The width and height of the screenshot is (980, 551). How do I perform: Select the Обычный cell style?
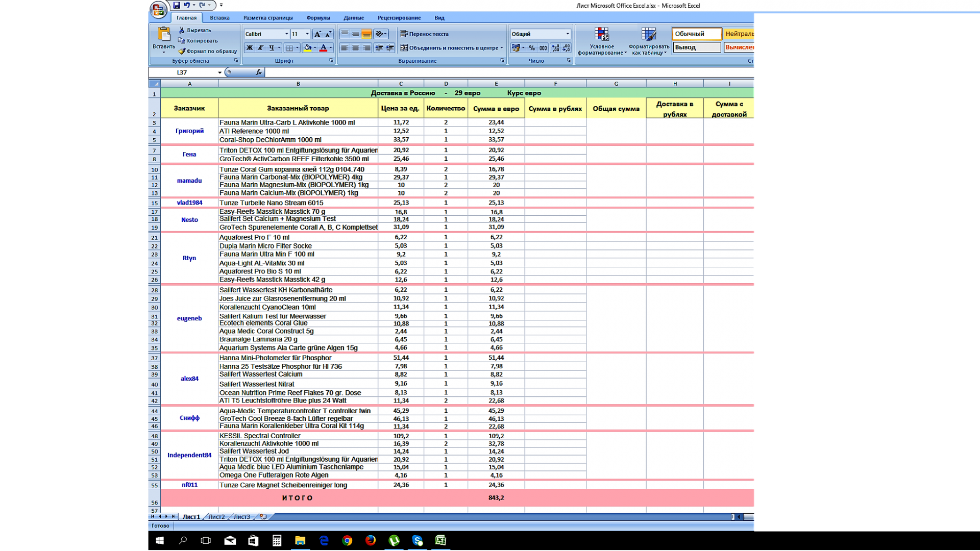(x=697, y=34)
